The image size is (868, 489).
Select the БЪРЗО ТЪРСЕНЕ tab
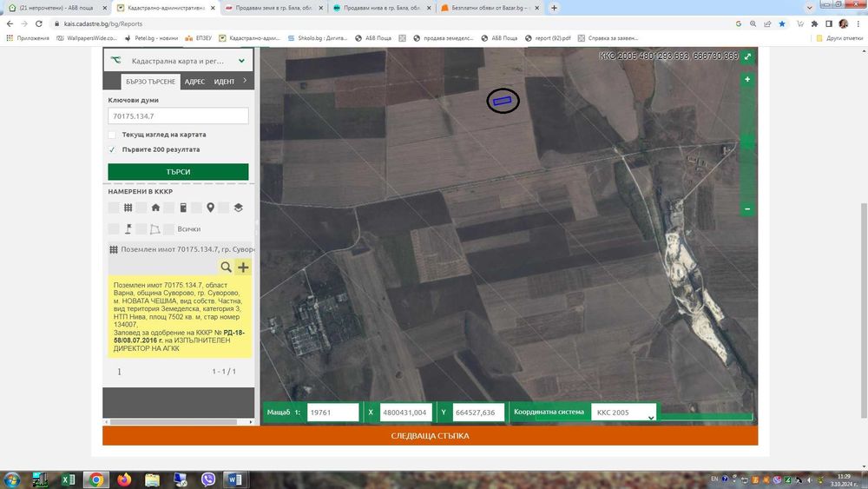[x=150, y=82]
